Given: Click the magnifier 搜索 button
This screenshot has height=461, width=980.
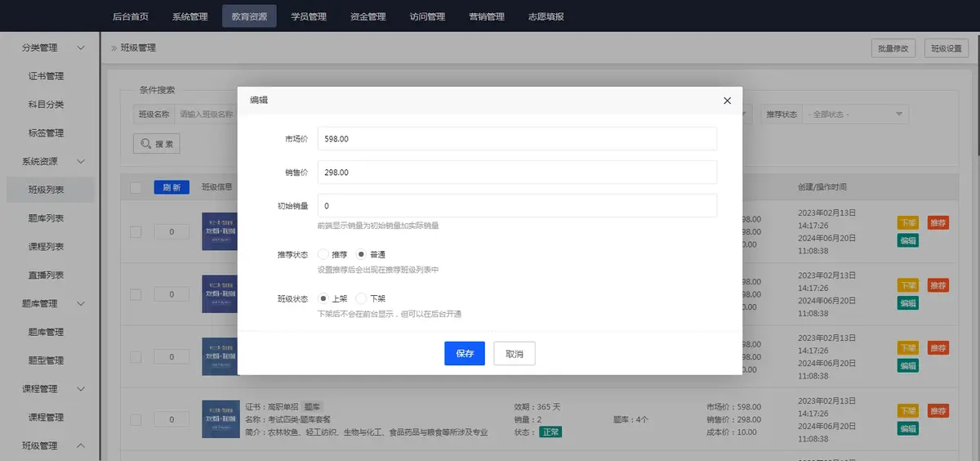Looking at the screenshot, I should pos(157,143).
